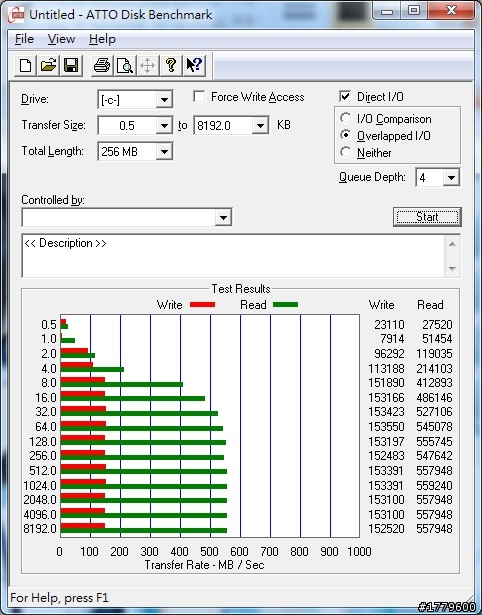Select the Neither radio button
Viewport: 482px width, 615px height.
coord(346,152)
